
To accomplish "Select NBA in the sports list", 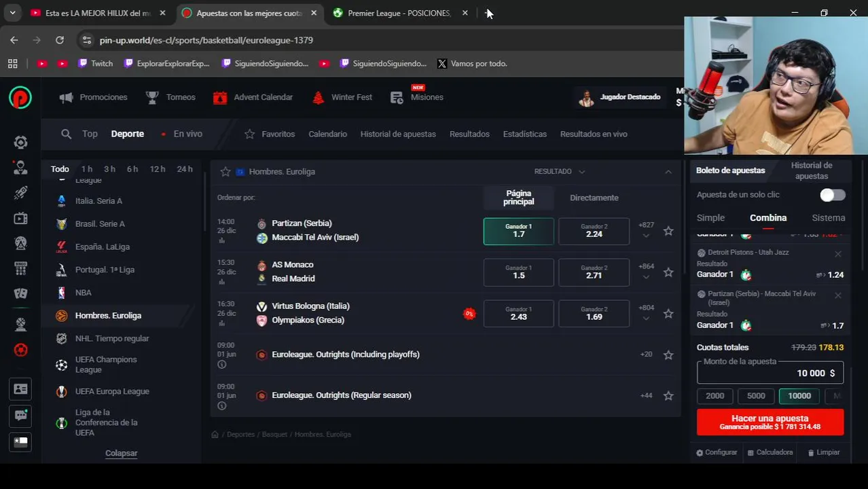I will [x=83, y=293].
